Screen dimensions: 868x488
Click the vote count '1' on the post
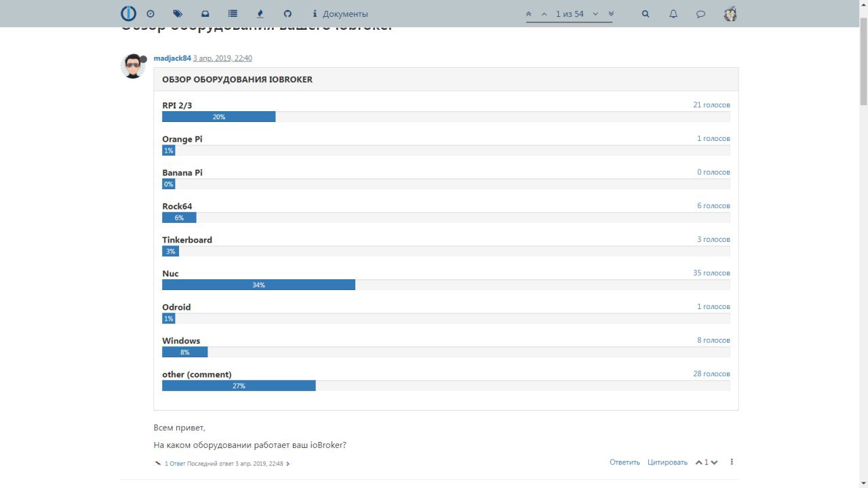707,462
